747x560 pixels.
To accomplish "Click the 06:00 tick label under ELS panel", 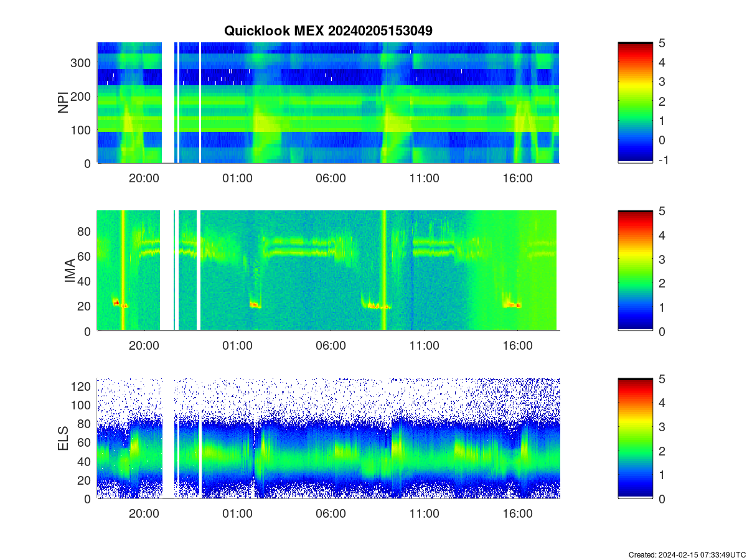I will click(331, 514).
